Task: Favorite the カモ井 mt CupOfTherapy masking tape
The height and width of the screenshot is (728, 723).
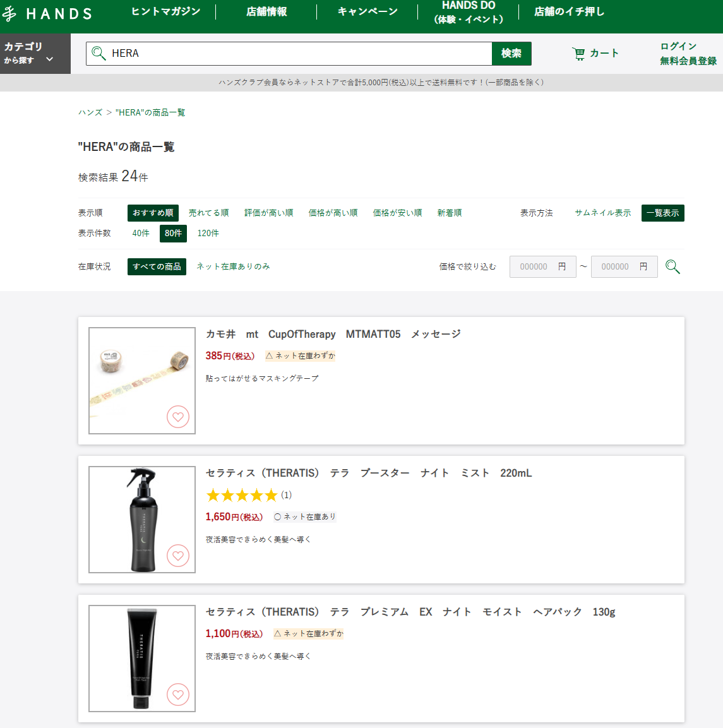Action: pyautogui.click(x=178, y=417)
